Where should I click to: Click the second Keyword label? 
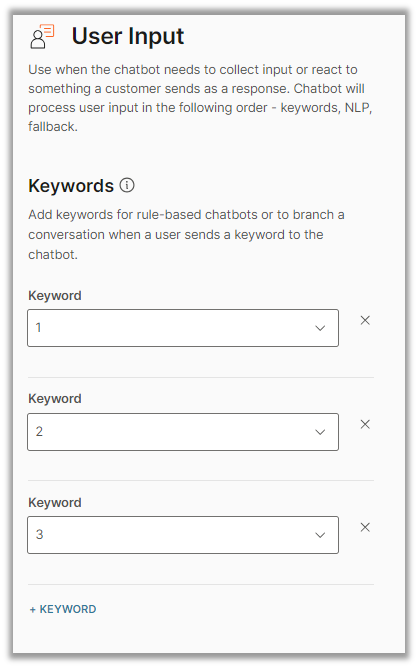pos(55,399)
